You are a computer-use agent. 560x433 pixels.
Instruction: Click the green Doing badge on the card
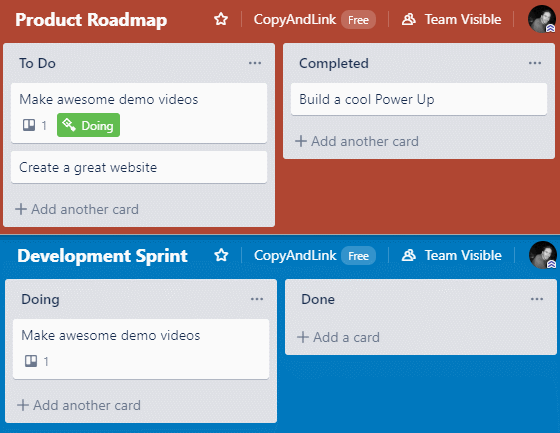(88, 125)
